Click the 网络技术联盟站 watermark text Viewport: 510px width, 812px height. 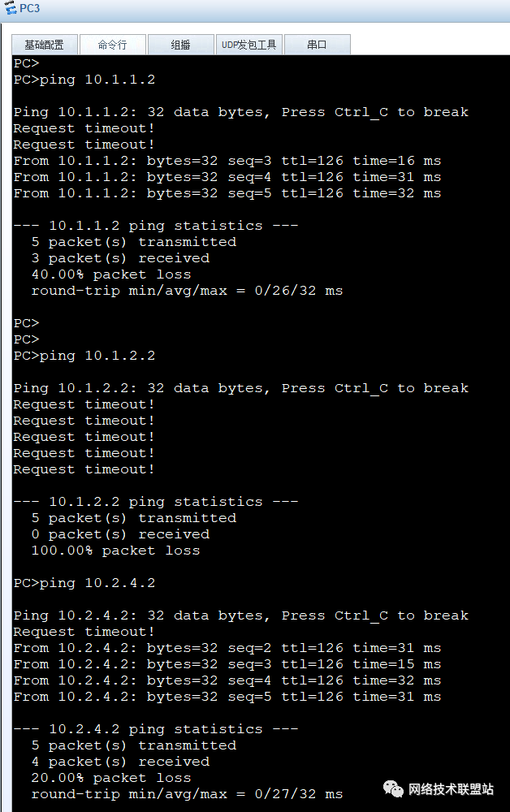(x=451, y=789)
